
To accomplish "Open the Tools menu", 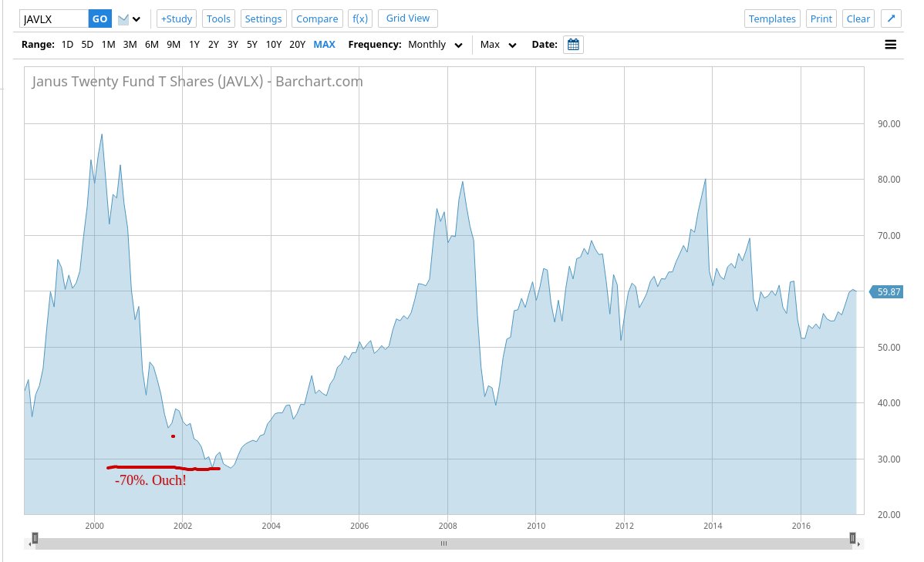I will point(218,19).
